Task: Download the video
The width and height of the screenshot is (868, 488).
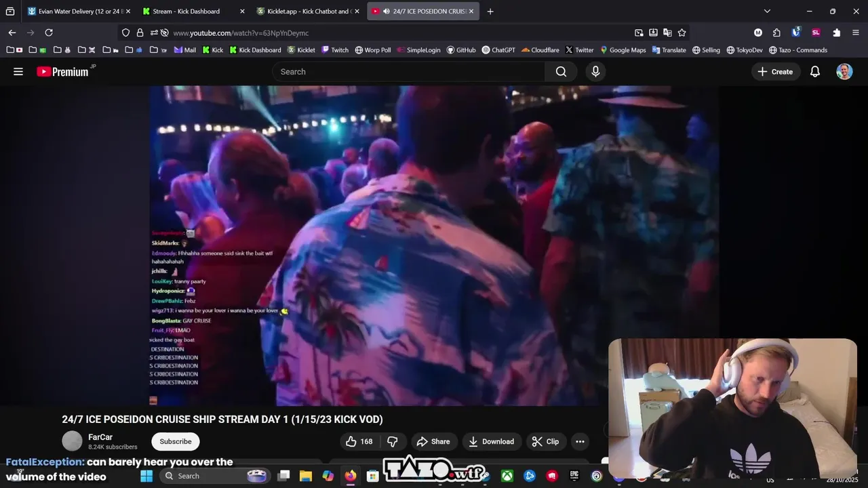Action: pyautogui.click(x=492, y=441)
